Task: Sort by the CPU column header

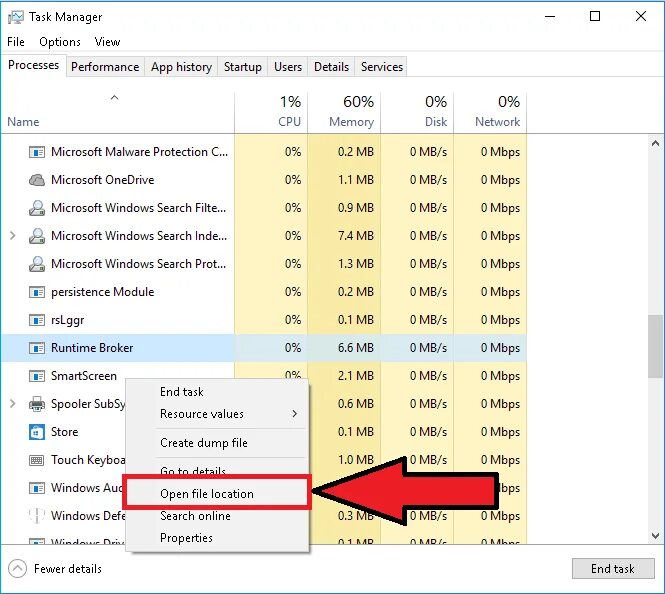Action: 271,112
